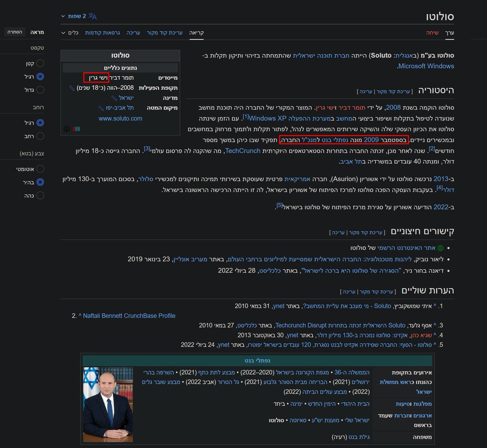Click the 2022 year link
This screenshot has width=487, height=448.
coord(441,207)
